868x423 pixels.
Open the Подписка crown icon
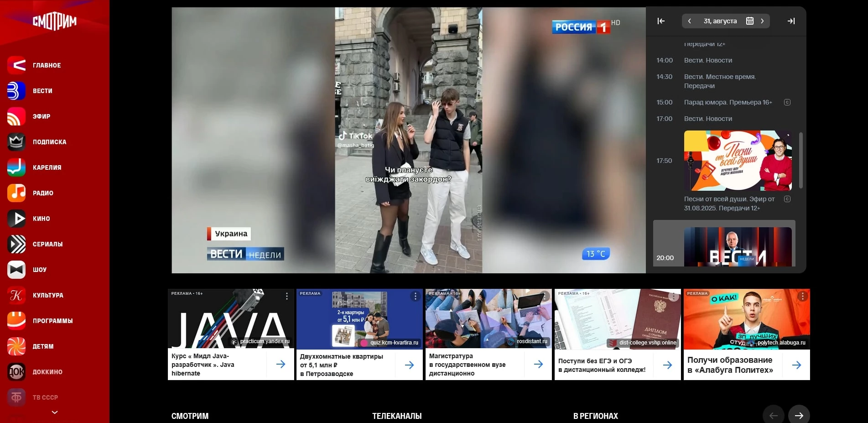(x=16, y=142)
